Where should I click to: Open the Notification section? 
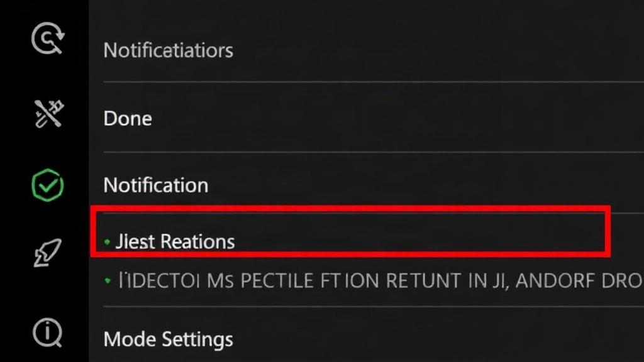pos(156,185)
